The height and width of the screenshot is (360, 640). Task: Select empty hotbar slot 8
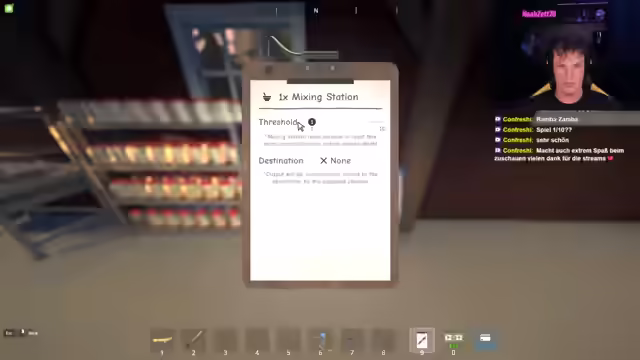(x=383, y=340)
